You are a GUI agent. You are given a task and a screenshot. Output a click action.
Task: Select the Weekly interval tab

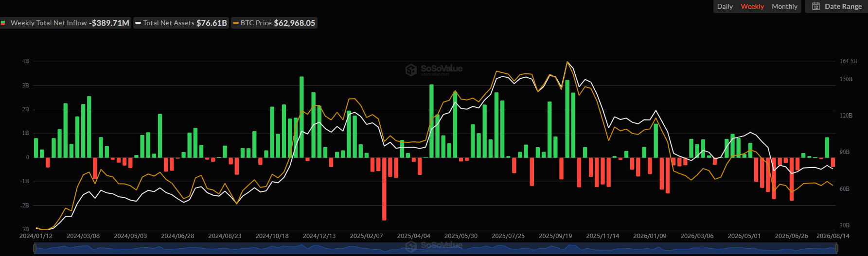pyautogui.click(x=752, y=6)
